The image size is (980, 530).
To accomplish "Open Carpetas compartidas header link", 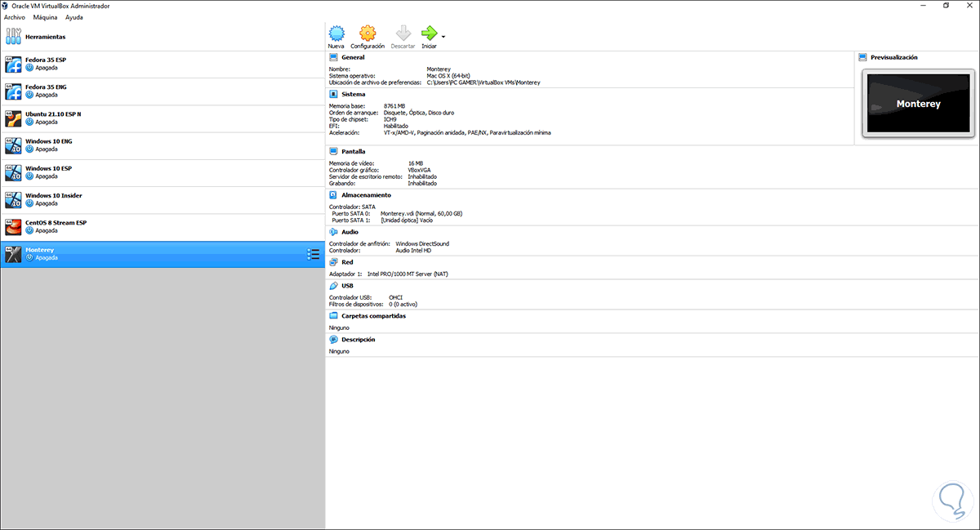I will (373, 316).
